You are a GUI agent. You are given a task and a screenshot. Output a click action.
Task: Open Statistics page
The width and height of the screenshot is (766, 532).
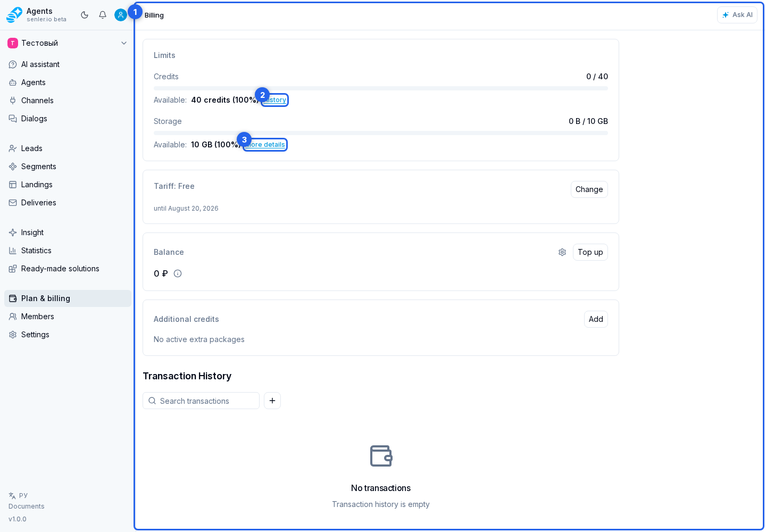[68, 251]
